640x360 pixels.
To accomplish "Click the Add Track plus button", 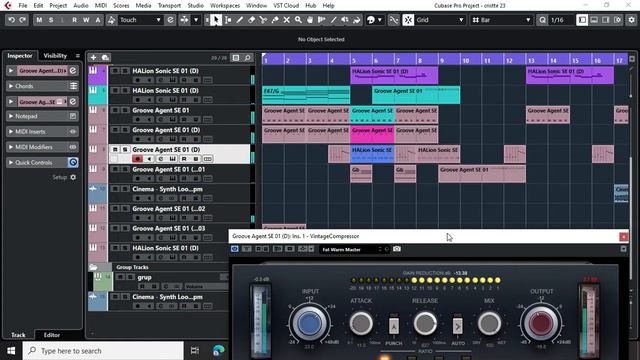I will click(93, 58).
